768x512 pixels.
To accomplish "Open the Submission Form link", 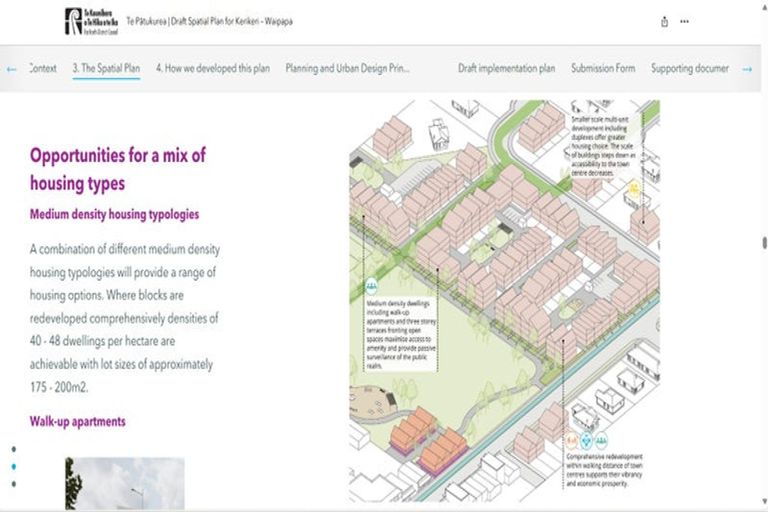I will click(603, 69).
